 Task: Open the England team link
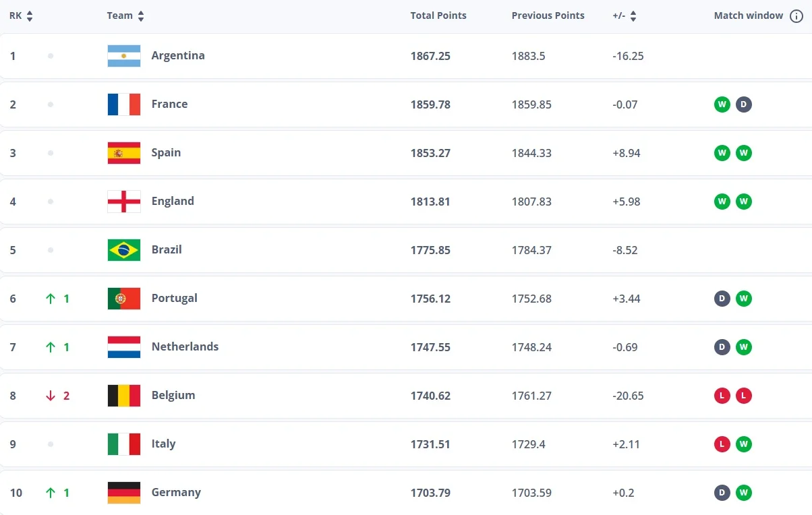[173, 201]
